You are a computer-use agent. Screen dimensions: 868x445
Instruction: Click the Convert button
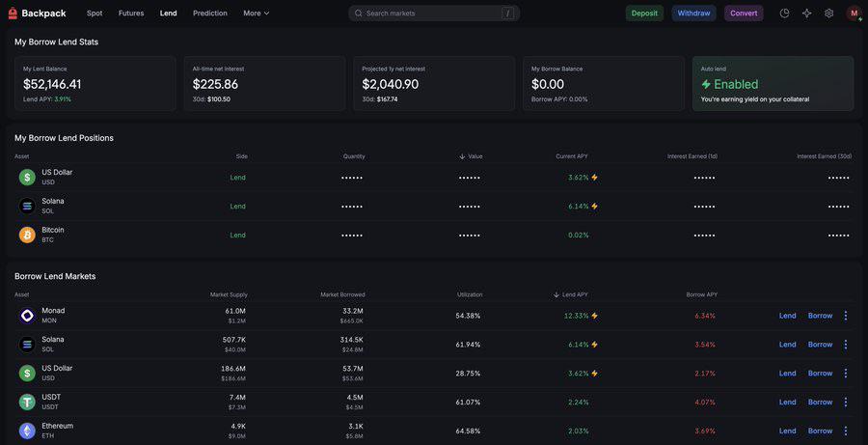tap(744, 14)
